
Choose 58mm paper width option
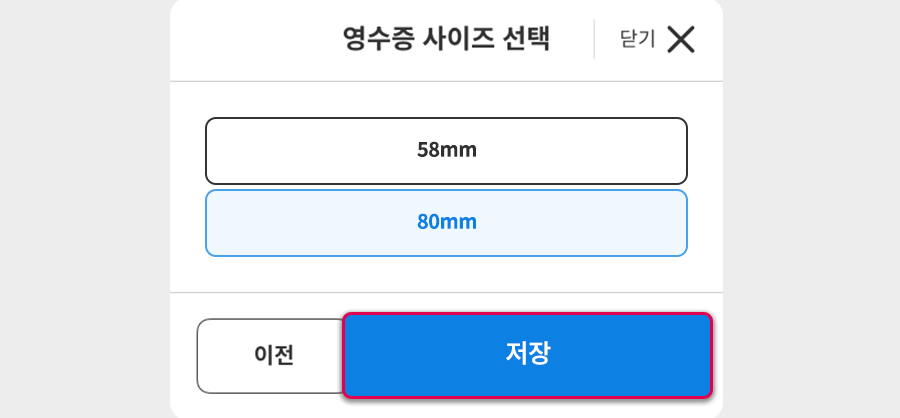pyautogui.click(x=447, y=151)
